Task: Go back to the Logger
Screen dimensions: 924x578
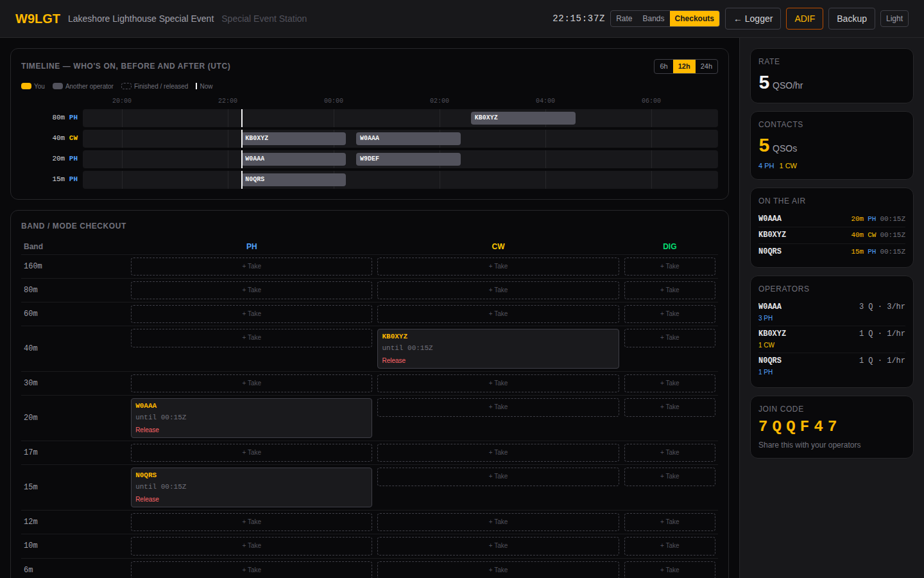Action: click(753, 19)
